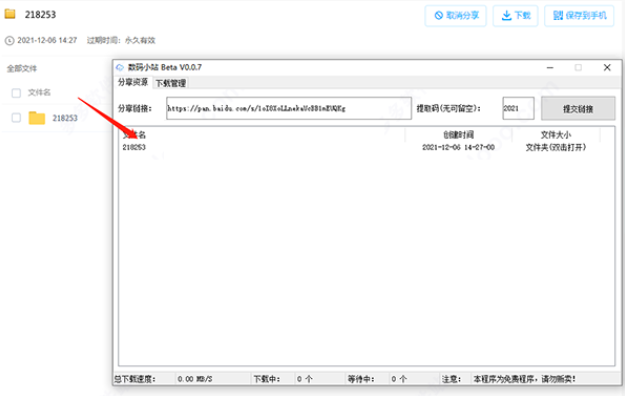Switch to the 下载管理 tab
This screenshot has height=396, width=625.
tap(171, 83)
